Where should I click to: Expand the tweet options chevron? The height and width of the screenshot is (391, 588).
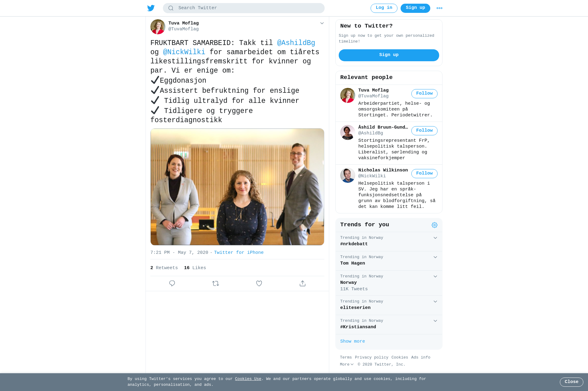point(322,23)
